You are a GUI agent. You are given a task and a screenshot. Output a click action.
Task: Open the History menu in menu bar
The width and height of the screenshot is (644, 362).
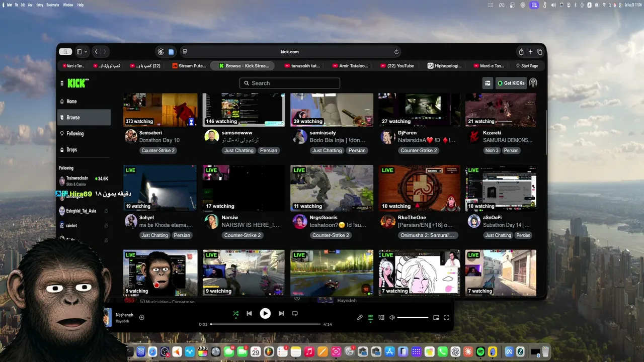click(39, 5)
